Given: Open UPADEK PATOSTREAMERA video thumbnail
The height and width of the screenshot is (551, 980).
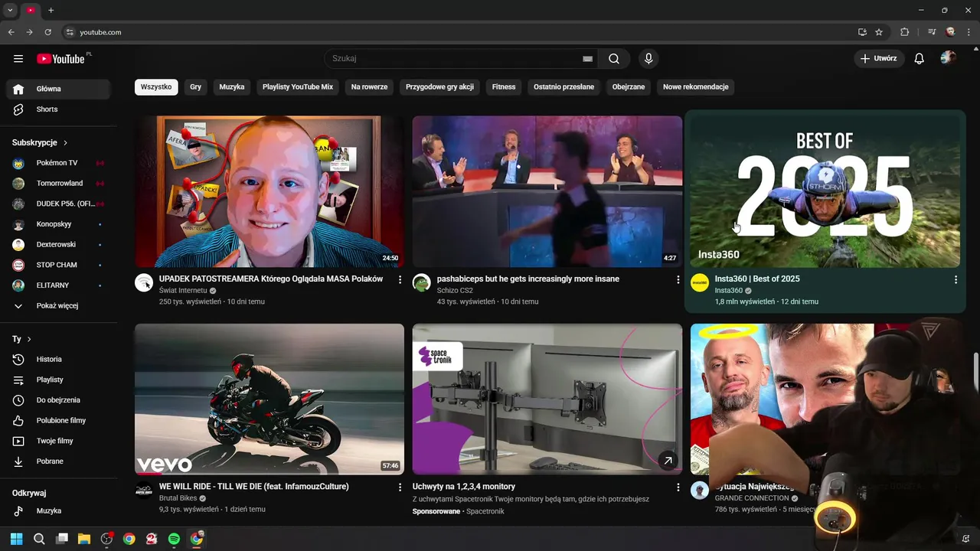Looking at the screenshot, I should [x=269, y=191].
